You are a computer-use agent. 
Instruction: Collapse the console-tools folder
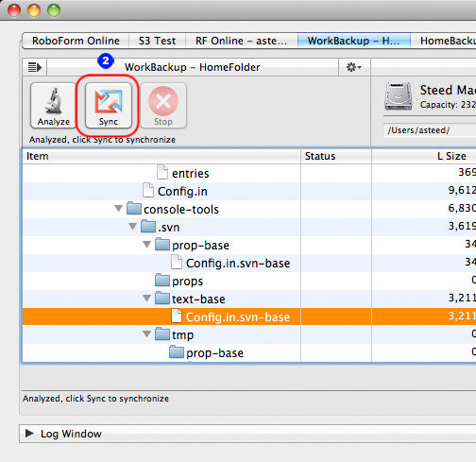[x=119, y=209]
